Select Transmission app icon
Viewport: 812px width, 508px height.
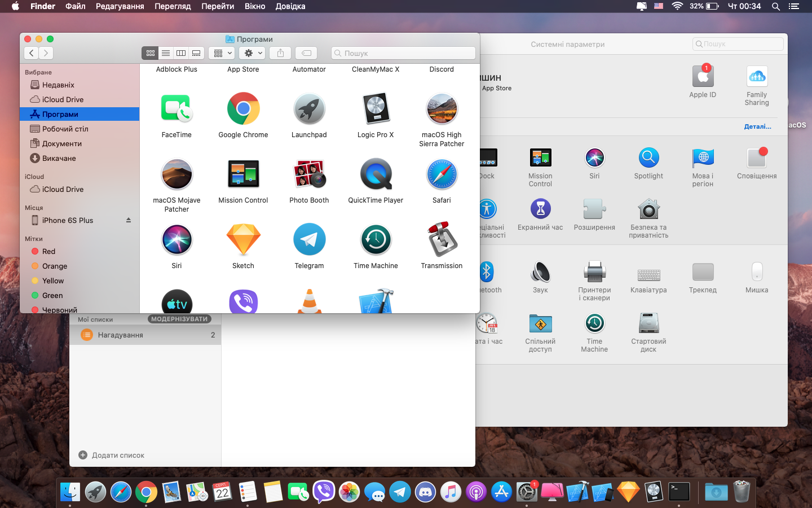[x=442, y=240]
